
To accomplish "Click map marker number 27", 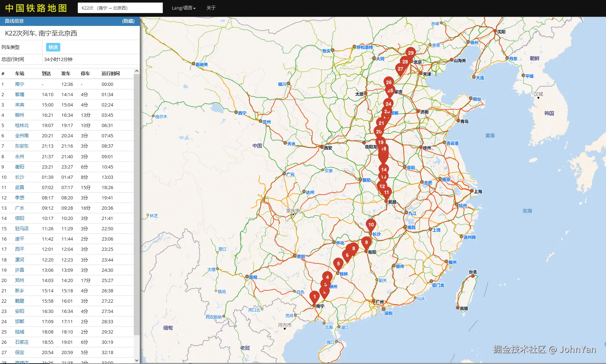I will tap(401, 70).
